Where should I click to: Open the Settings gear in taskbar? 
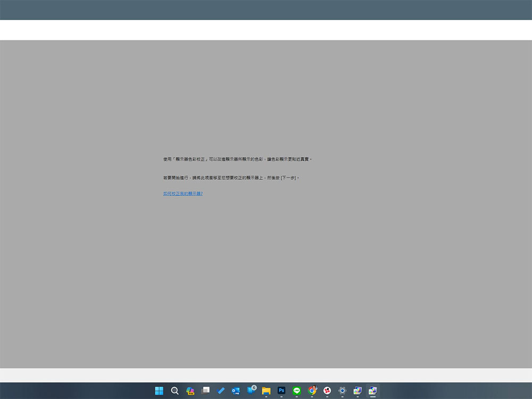tap(342, 390)
